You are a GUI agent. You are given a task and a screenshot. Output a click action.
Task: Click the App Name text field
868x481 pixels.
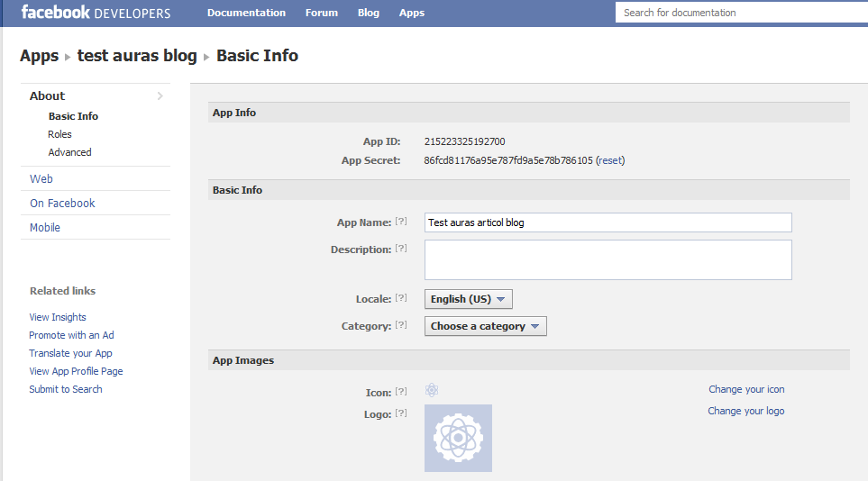tap(608, 222)
